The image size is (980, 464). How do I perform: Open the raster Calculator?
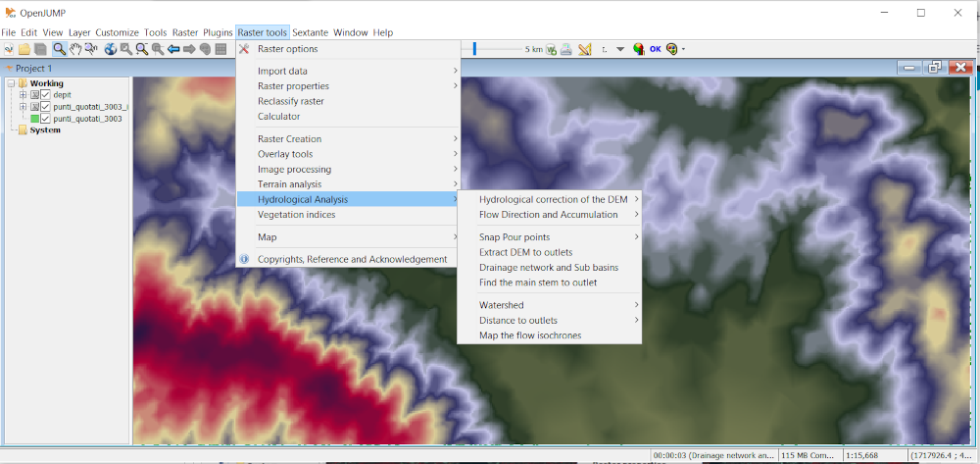(348, 117)
